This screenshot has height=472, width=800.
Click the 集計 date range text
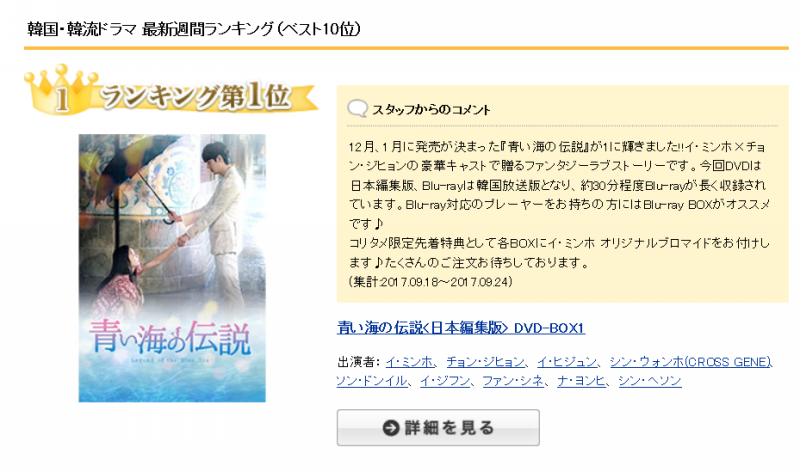(x=431, y=282)
